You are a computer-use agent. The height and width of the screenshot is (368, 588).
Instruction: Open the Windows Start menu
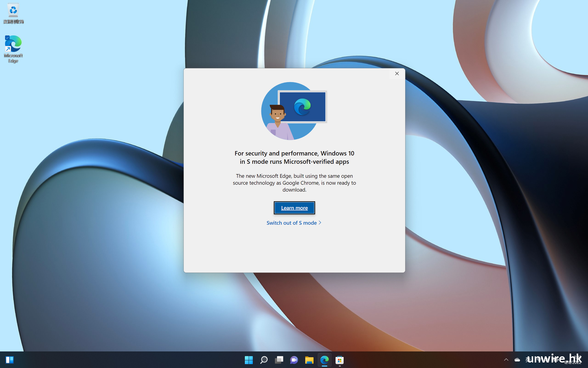[x=249, y=360]
